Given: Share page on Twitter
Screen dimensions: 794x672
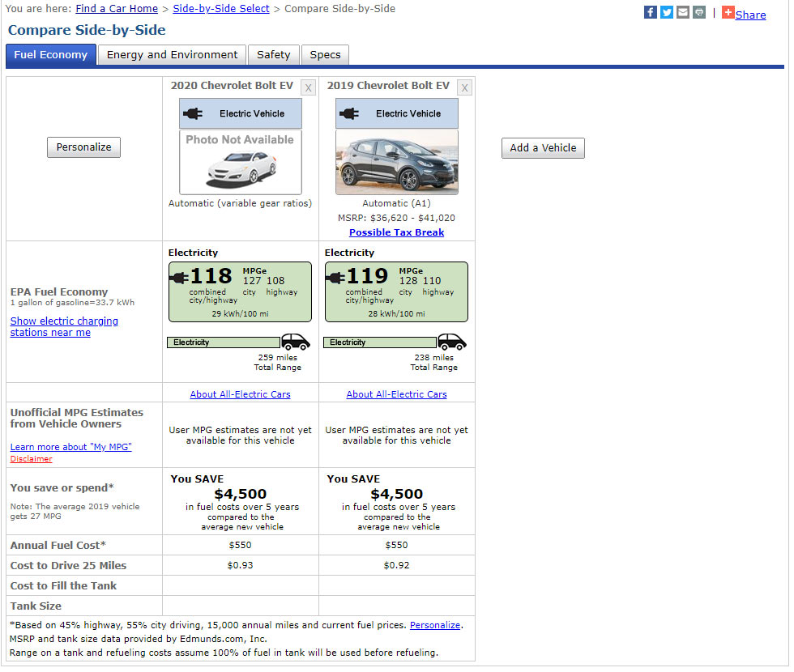Looking at the screenshot, I should click(x=666, y=12).
